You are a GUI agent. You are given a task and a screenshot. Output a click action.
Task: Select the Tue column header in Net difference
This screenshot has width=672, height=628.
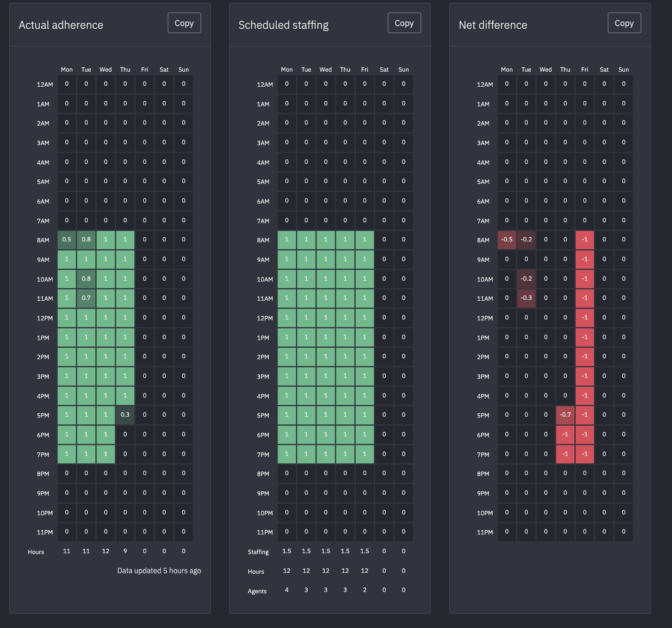pyautogui.click(x=526, y=70)
